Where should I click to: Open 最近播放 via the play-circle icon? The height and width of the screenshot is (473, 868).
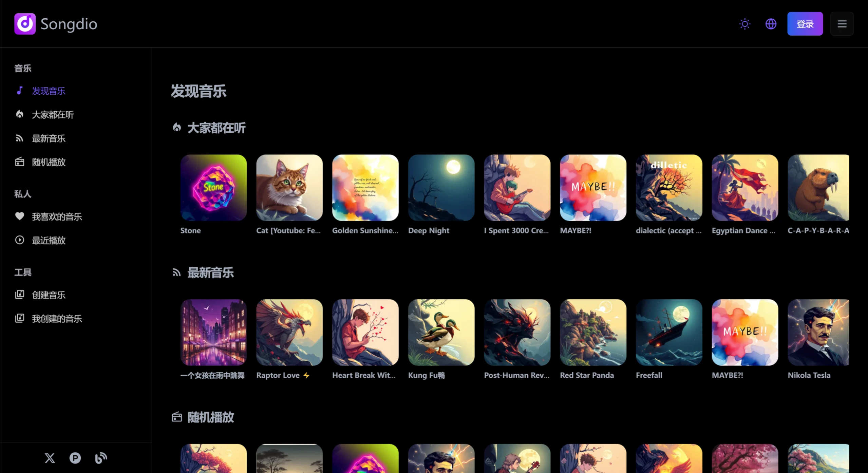tap(19, 240)
